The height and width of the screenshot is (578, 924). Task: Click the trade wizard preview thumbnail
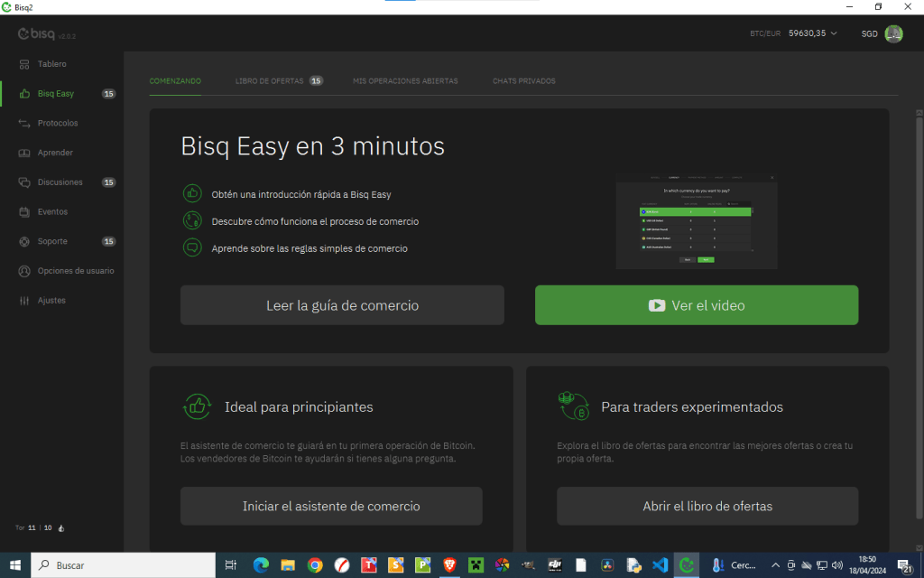(696, 221)
